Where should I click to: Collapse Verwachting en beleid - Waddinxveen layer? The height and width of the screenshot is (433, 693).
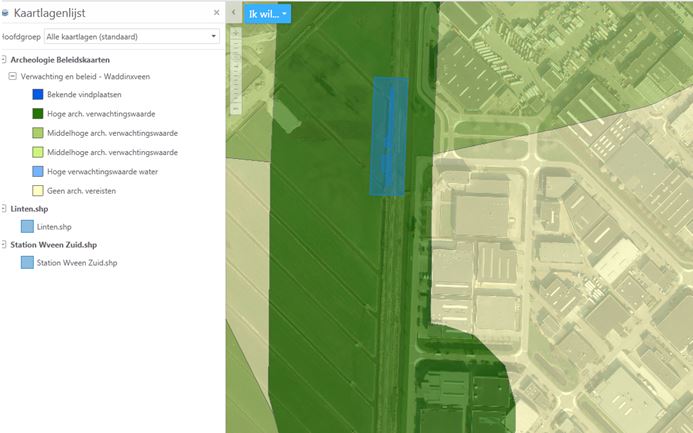pos(12,77)
